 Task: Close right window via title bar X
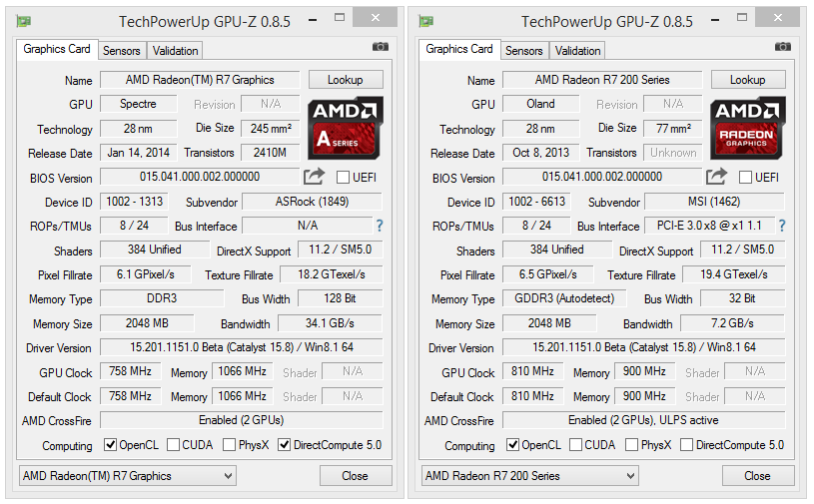(777, 18)
